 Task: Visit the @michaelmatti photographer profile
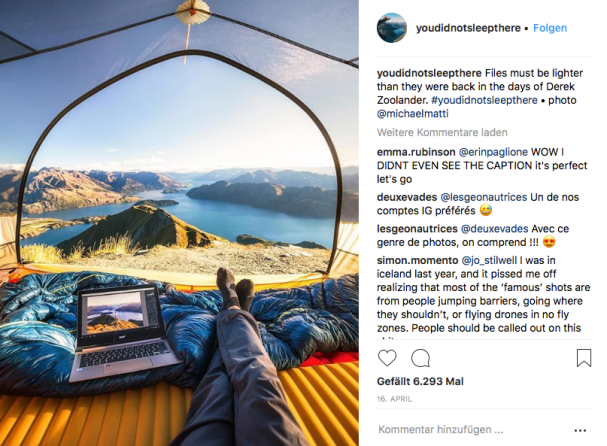pyautogui.click(x=413, y=114)
